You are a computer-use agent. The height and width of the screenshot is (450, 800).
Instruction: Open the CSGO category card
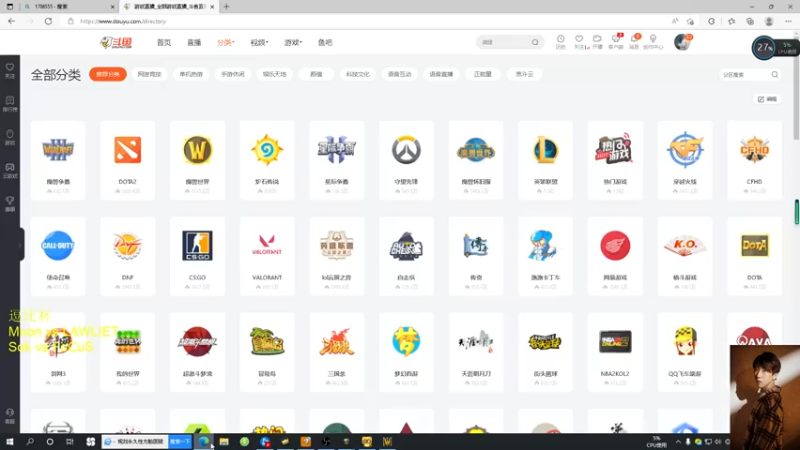(x=197, y=256)
